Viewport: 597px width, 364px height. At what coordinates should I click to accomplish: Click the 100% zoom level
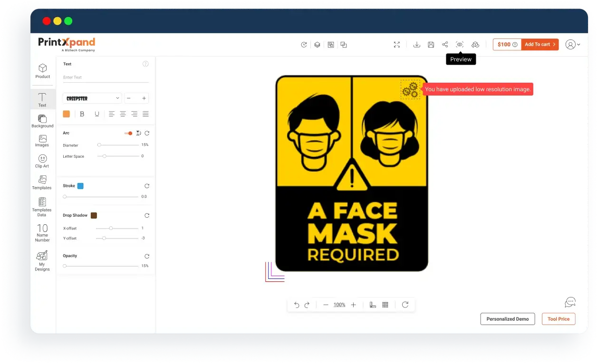click(x=339, y=305)
